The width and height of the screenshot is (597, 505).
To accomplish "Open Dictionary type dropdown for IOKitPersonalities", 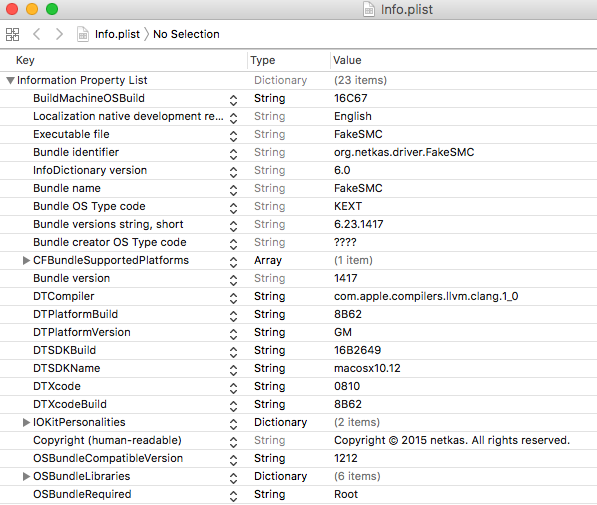I will click(281, 422).
